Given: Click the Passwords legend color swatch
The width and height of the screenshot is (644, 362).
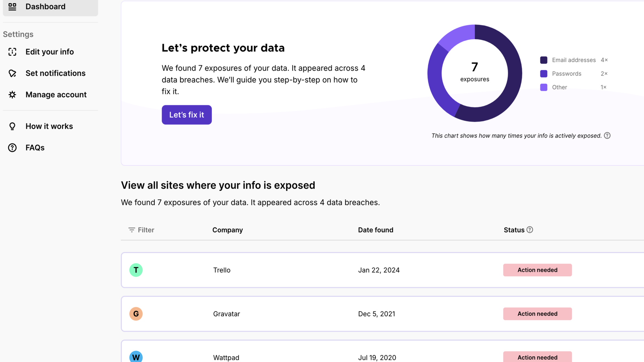Looking at the screenshot, I should [x=544, y=73].
